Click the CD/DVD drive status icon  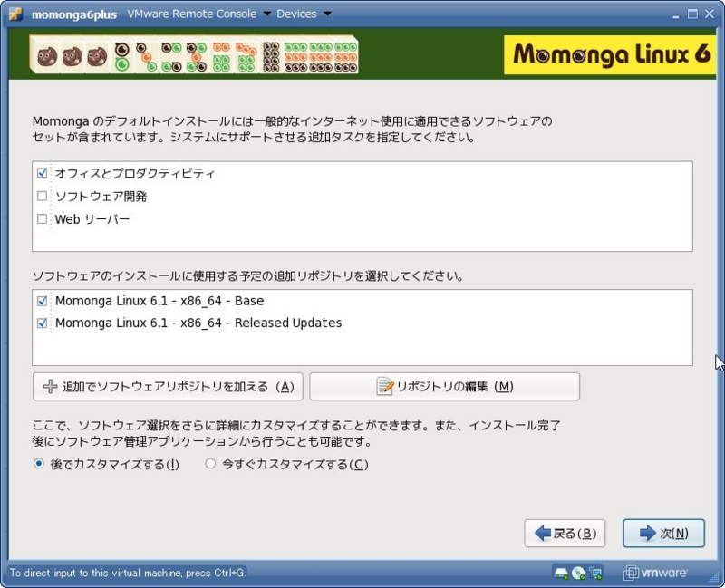(578, 574)
